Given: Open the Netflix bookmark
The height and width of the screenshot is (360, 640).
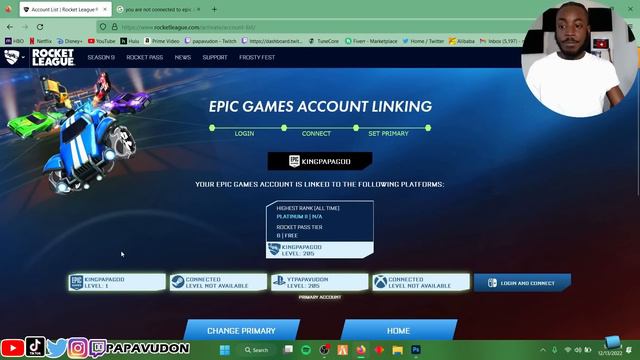Looking at the screenshot, I should coord(40,41).
